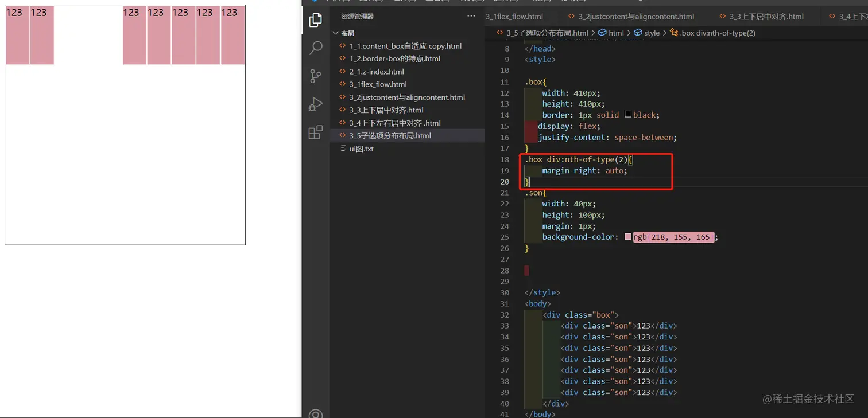Image resolution: width=868 pixels, height=418 pixels.
Task: Place cursor on 'display: flex;' line
Action: (x=569, y=126)
